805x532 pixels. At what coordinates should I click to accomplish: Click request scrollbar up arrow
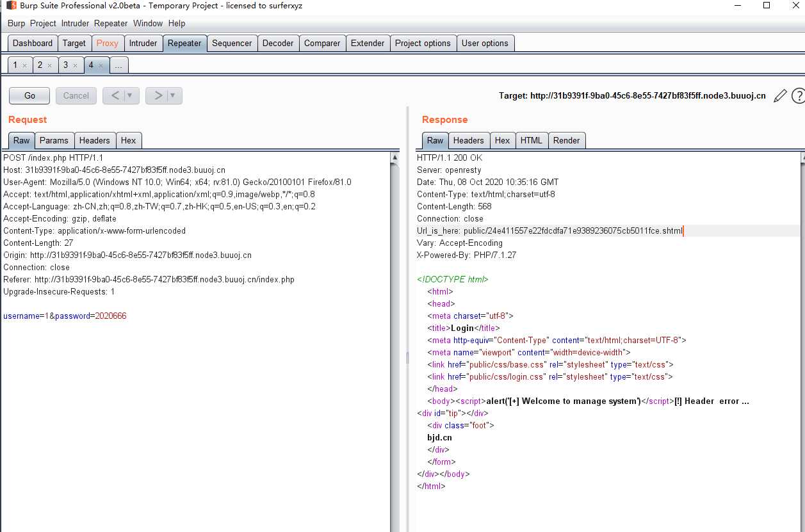[x=395, y=157]
